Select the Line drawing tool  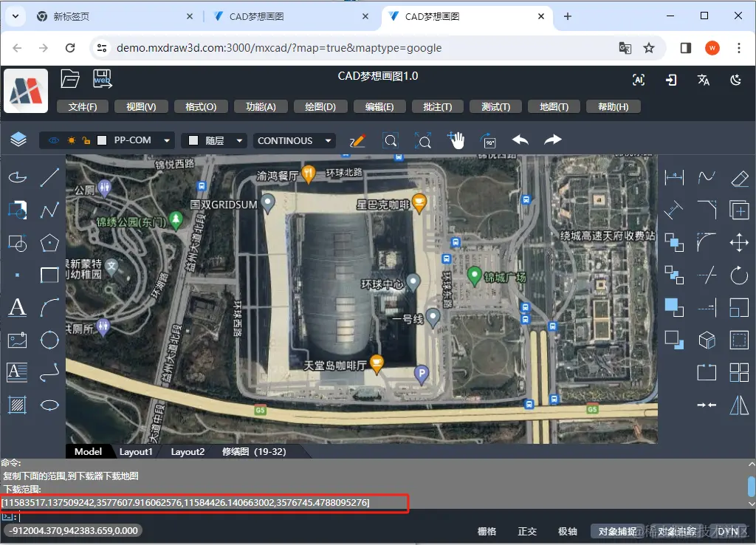(x=49, y=177)
